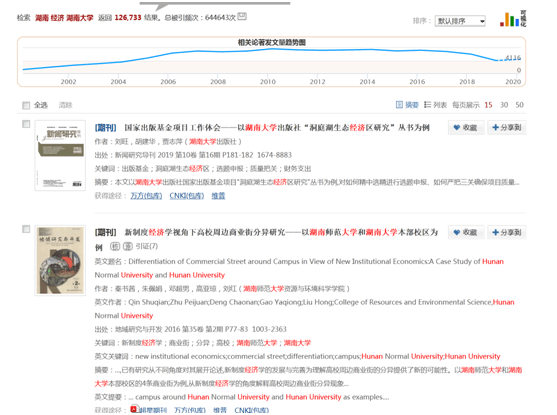557x415 pixels.
Task: Switch to list view icon 列表
Action: pos(435,105)
